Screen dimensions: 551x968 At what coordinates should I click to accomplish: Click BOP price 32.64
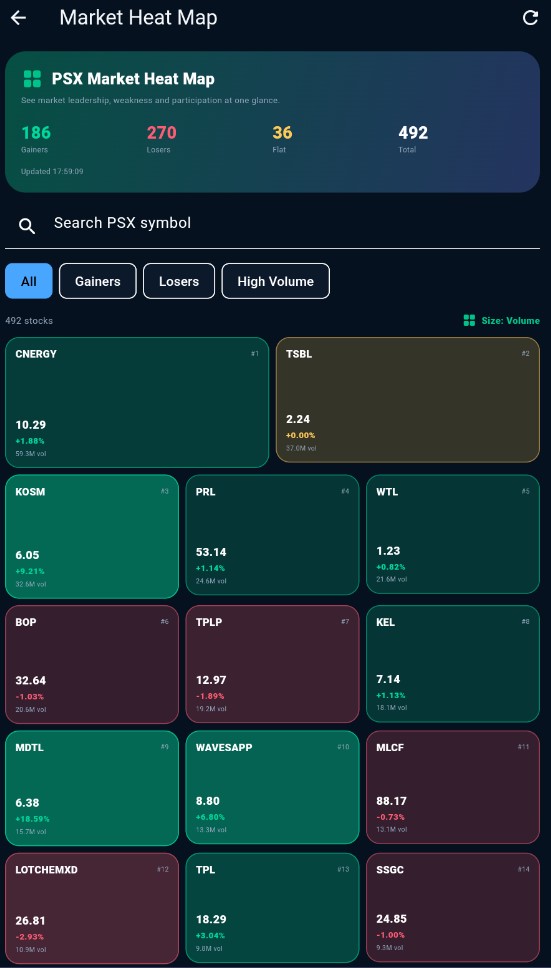click(31, 680)
